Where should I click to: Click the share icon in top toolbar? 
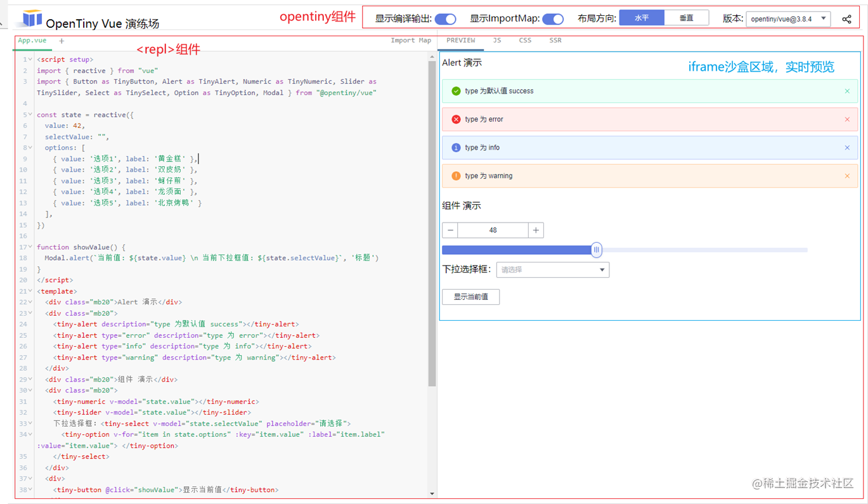click(x=847, y=19)
